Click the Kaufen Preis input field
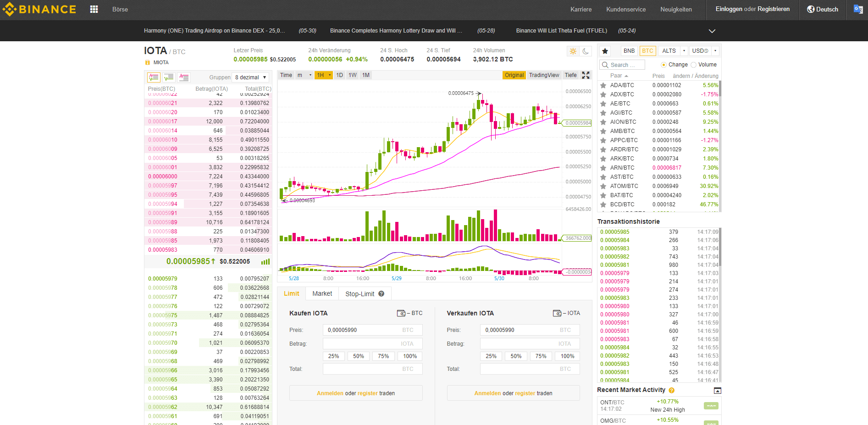The image size is (868, 425). 372,330
